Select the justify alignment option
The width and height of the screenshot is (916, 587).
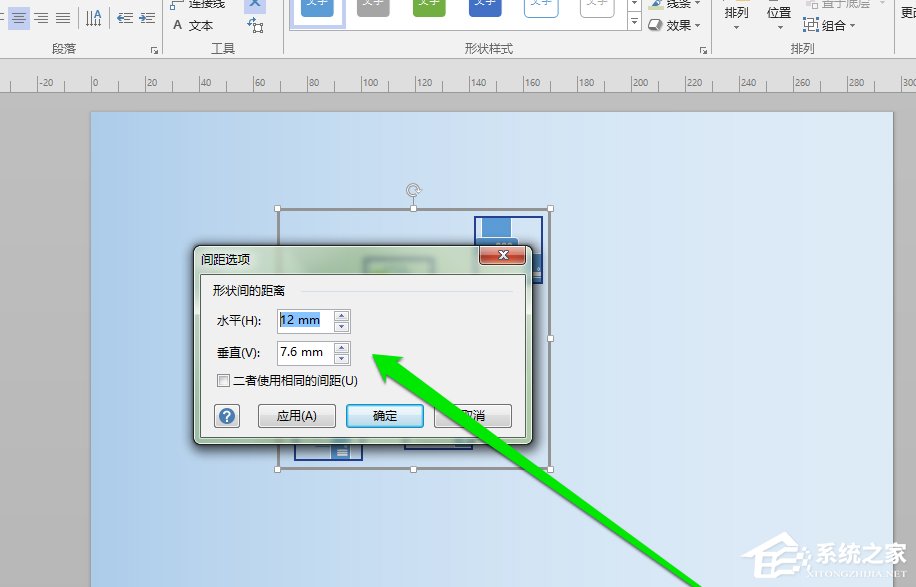(63, 18)
